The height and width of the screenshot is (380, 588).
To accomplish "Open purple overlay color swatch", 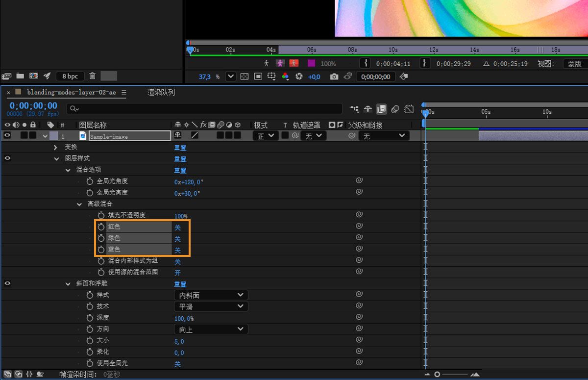I will click(x=311, y=63).
